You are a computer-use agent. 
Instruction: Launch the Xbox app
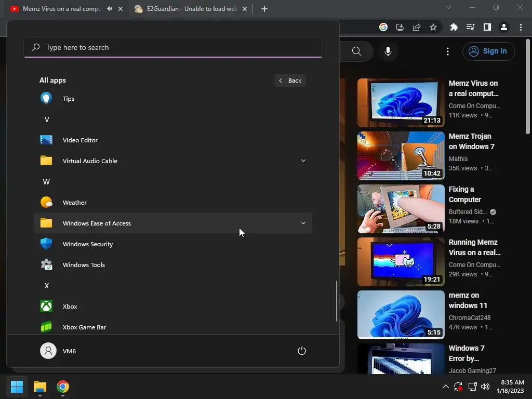point(172,307)
